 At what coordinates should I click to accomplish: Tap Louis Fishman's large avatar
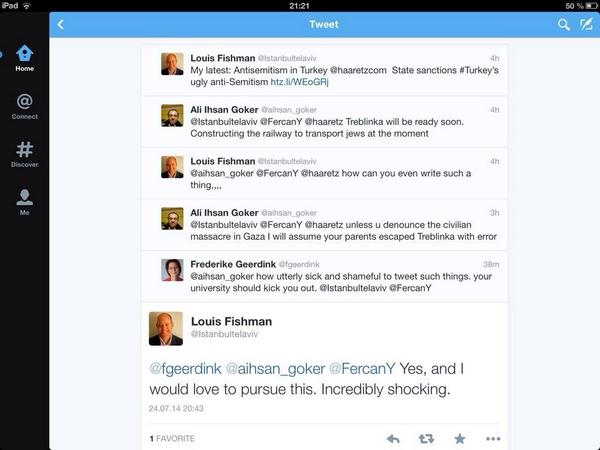pyautogui.click(x=166, y=328)
